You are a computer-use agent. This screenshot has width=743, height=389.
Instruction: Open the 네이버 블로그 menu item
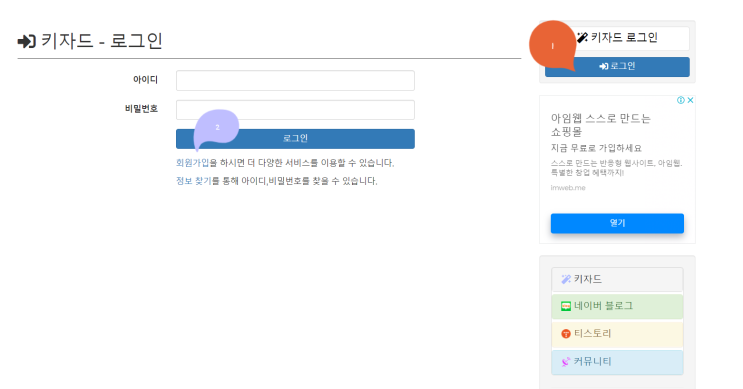(617, 306)
